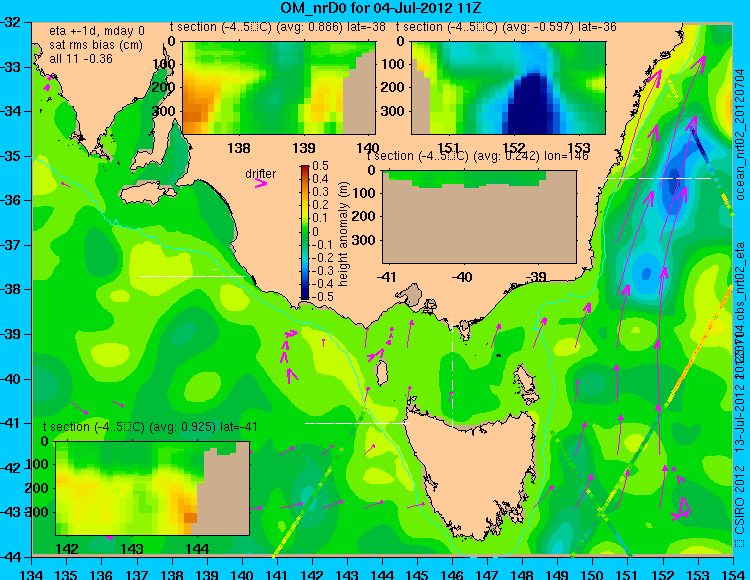
Task: Click the "ocean_nrt02_20120704" vertical label
Action: 740,134
